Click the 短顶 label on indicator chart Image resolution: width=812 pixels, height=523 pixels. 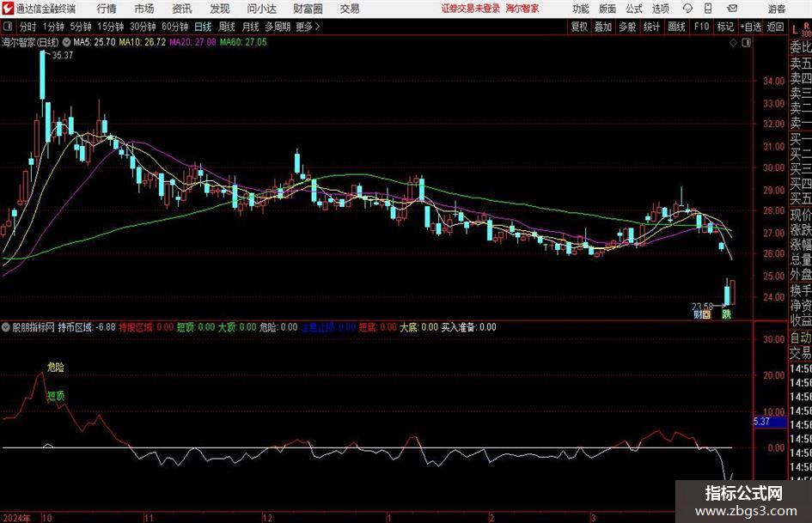tap(56, 396)
